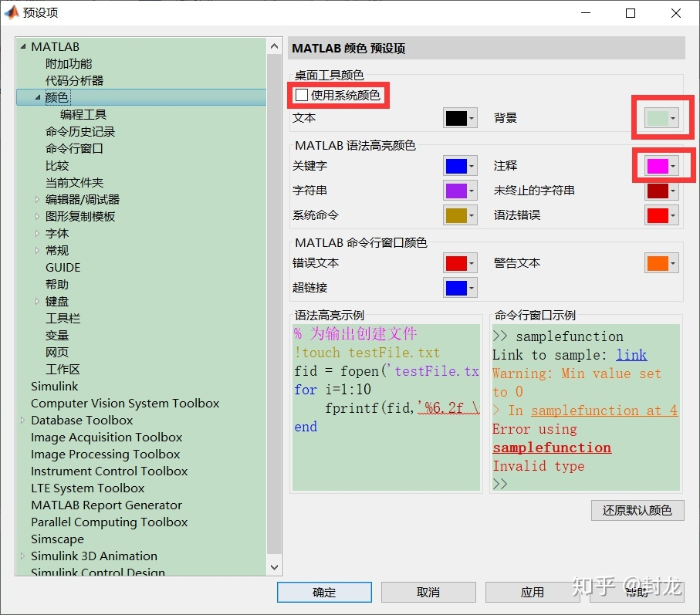The image size is (700, 615).
Task: Select 代码分析器 in the tree
Action: coord(74,81)
